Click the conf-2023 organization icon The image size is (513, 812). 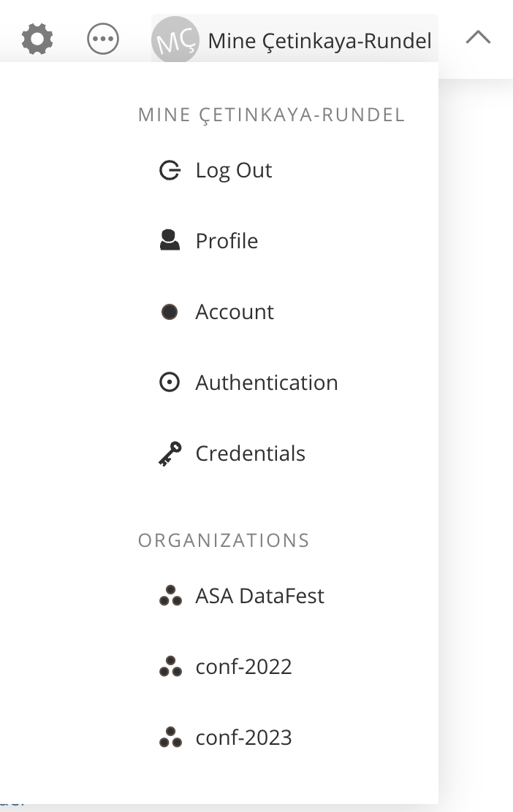(170, 738)
